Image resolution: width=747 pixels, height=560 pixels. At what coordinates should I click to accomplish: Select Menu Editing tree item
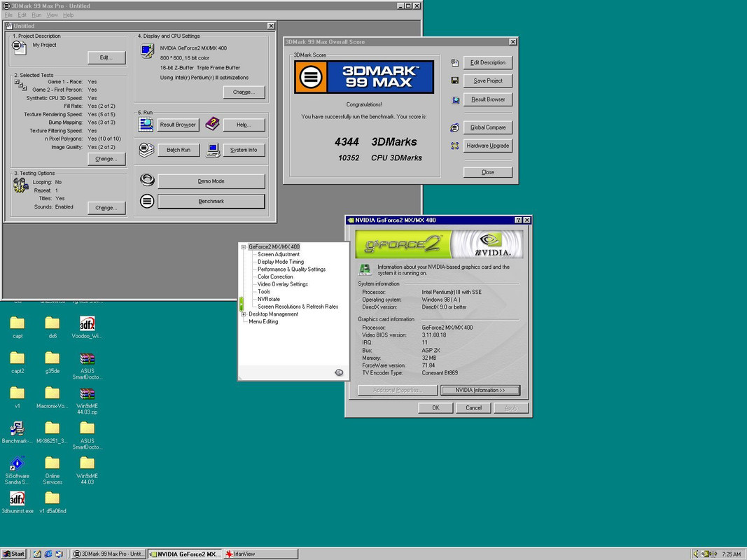[263, 321]
